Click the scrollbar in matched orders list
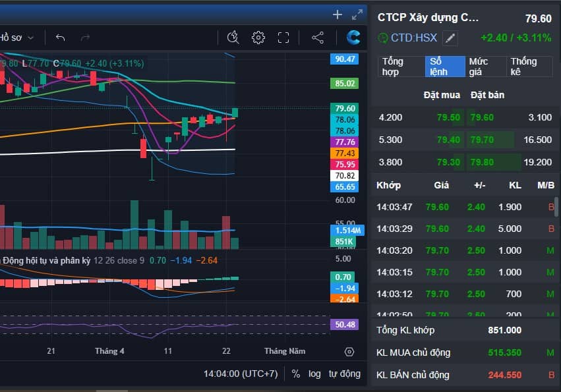 pos(556,207)
